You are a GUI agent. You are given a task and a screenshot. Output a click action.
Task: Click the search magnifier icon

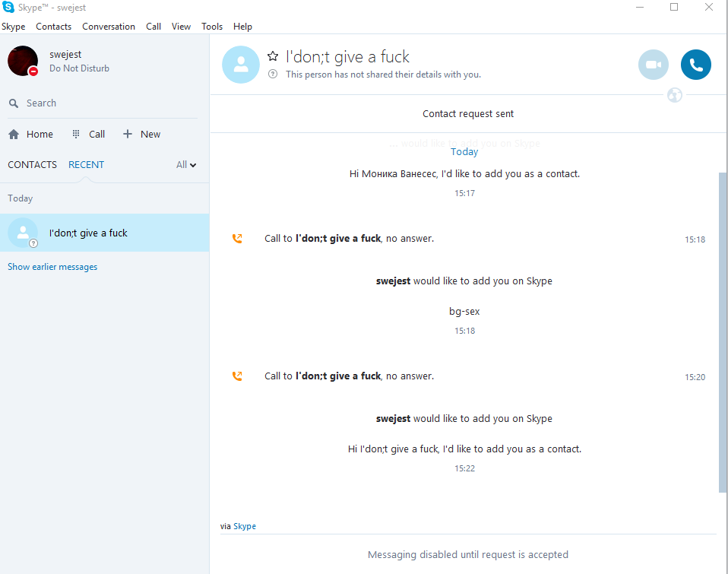click(x=14, y=103)
